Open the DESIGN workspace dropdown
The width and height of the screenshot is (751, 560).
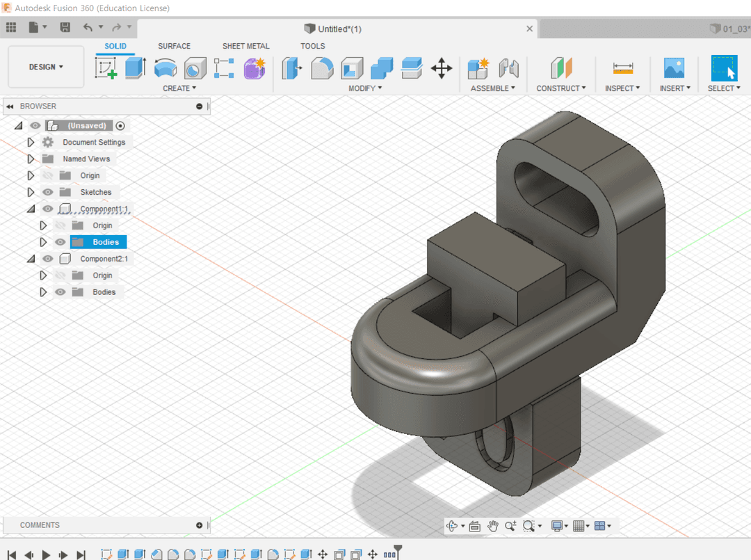[x=46, y=67]
